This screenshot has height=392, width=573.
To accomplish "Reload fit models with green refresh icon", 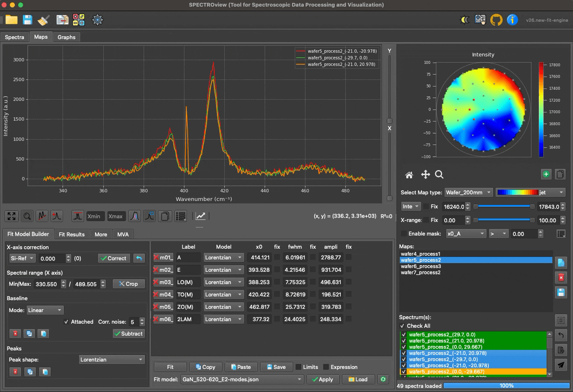I will [x=383, y=379].
